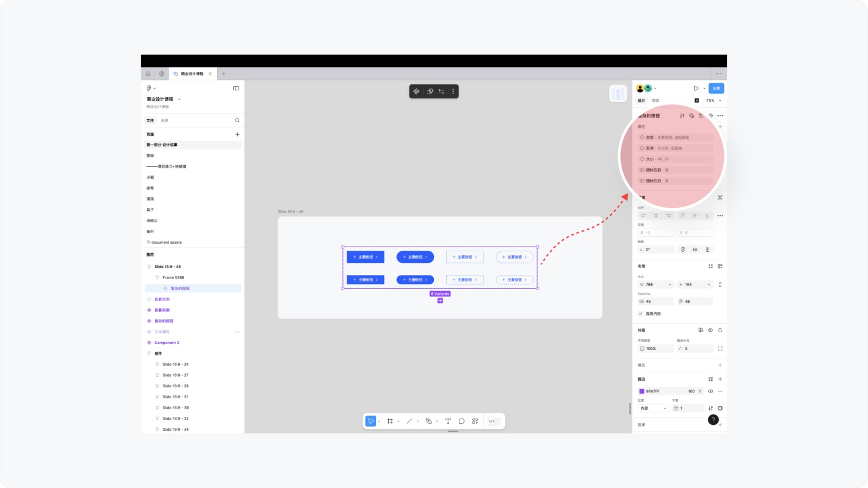Toggle stroke visibility eye icon
The image size is (868, 488).
(711, 391)
